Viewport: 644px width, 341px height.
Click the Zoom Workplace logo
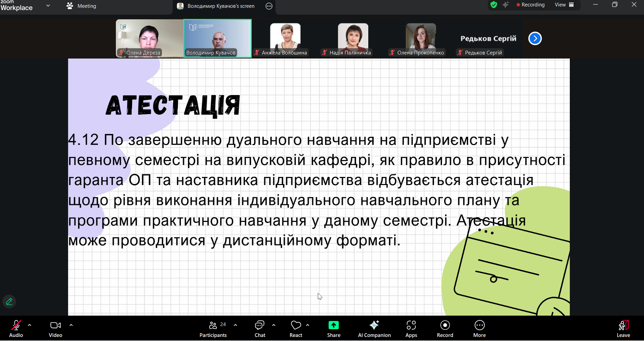17,6
